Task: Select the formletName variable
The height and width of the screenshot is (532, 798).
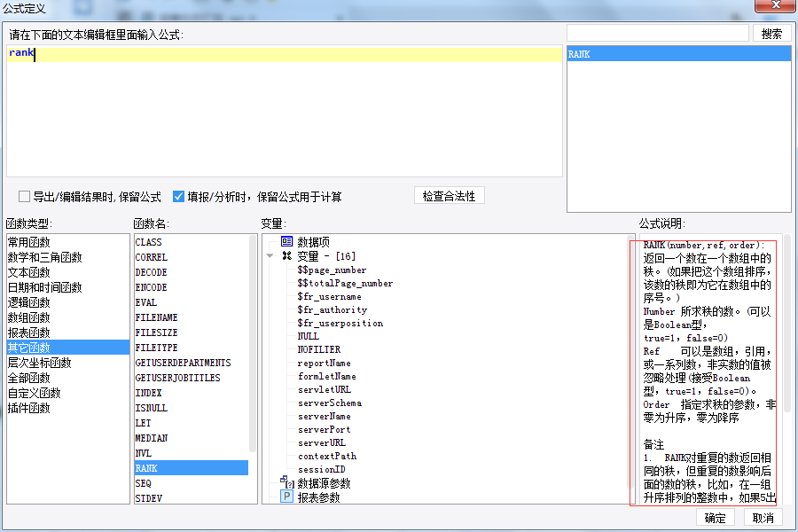Action: (326, 376)
